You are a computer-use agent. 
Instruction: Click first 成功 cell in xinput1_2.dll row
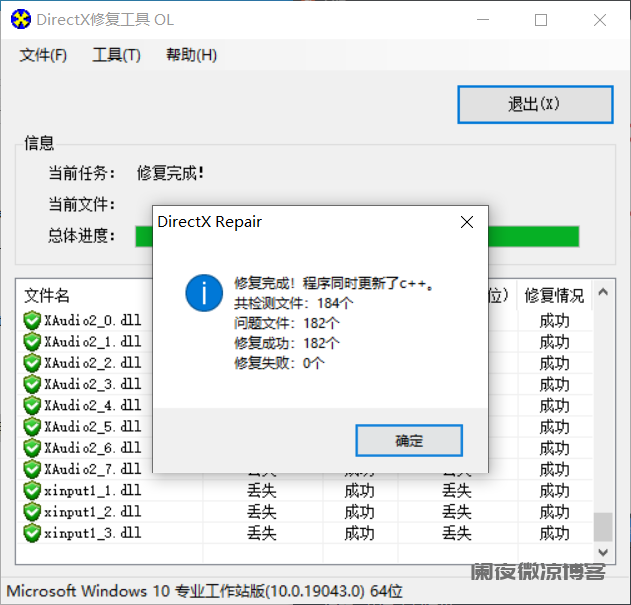click(359, 512)
